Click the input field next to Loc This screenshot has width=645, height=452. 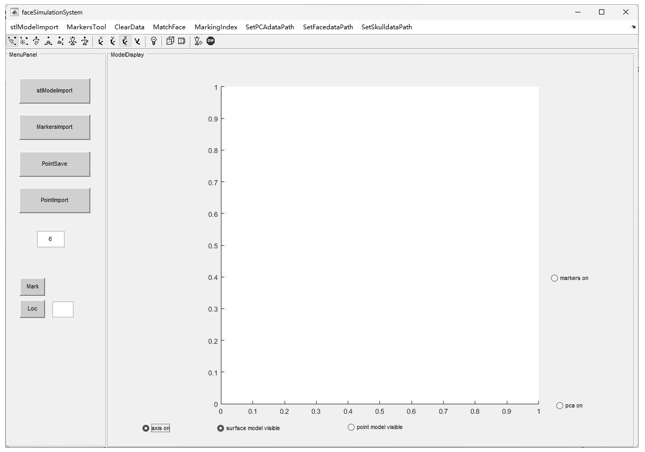point(62,310)
